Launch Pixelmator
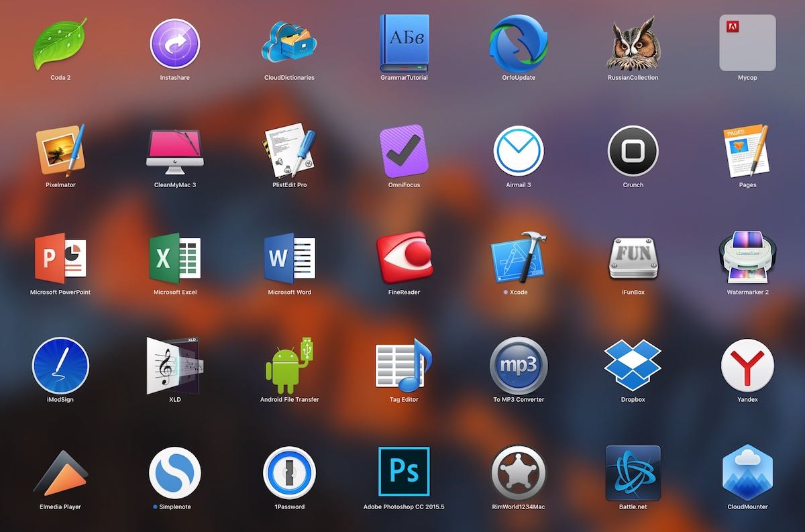The height and width of the screenshot is (532, 805). pos(60,151)
